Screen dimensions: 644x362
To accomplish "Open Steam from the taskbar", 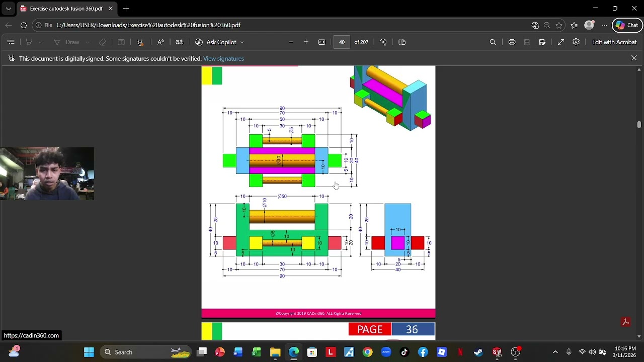I will tap(478, 352).
